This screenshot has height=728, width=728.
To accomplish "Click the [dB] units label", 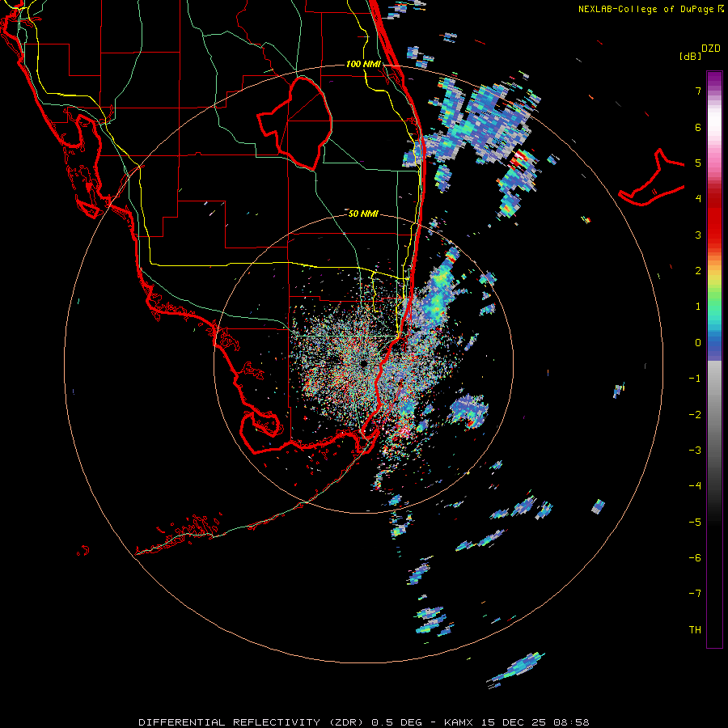I will click(690, 56).
